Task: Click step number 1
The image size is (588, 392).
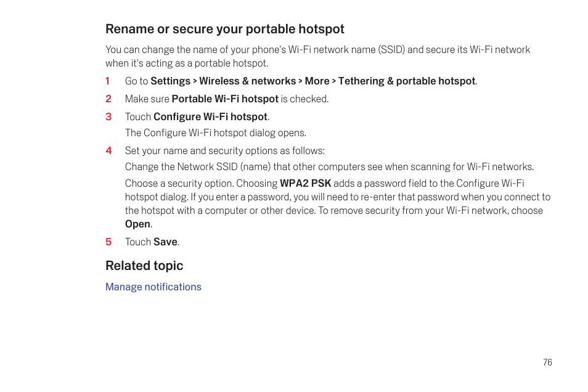Action: pos(108,81)
